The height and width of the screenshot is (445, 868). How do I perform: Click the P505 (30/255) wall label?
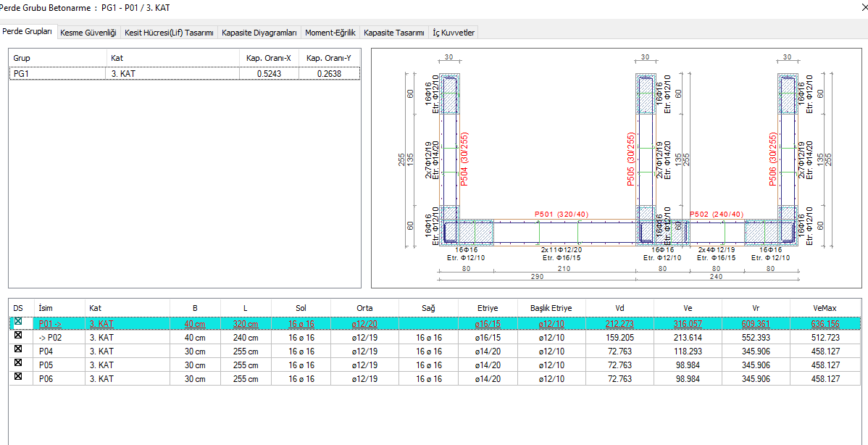click(x=631, y=159)
